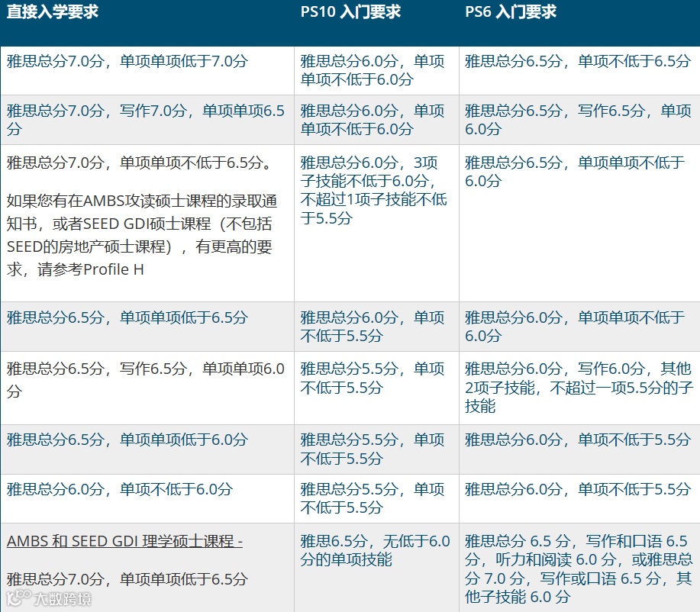Select PS6 cell 写作和口语 6.5 分
The image size is (700, 612).
click(x=579, y=568)
